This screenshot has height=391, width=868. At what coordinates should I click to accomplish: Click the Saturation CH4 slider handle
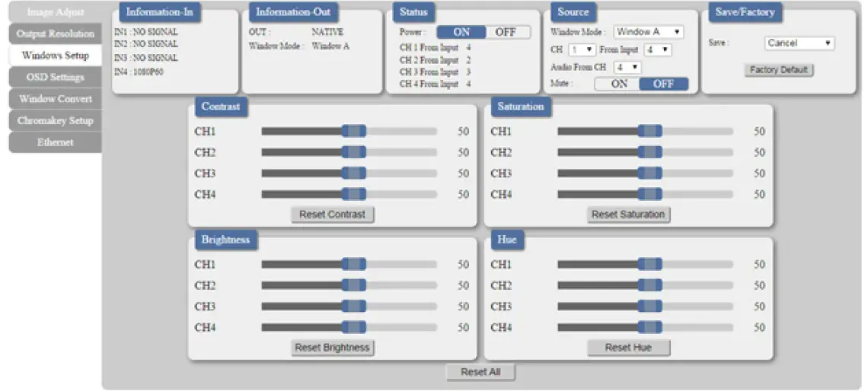(650, 194)
